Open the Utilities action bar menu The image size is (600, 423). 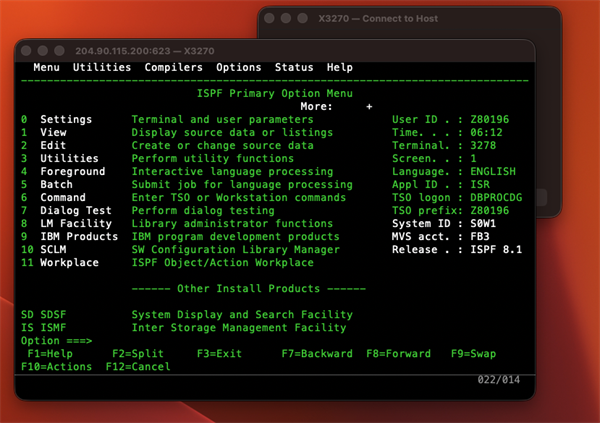click(x=102, y=67)
